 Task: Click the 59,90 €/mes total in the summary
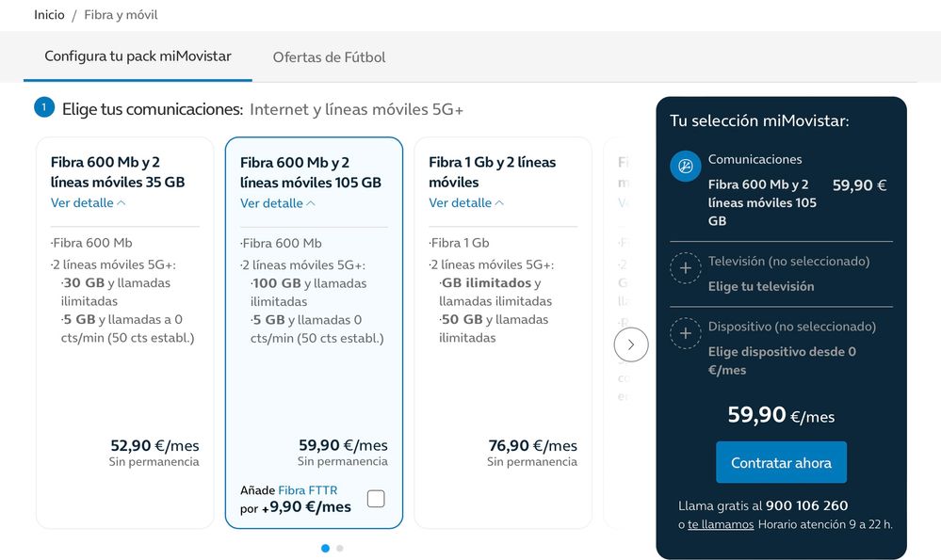pos(781,415)
